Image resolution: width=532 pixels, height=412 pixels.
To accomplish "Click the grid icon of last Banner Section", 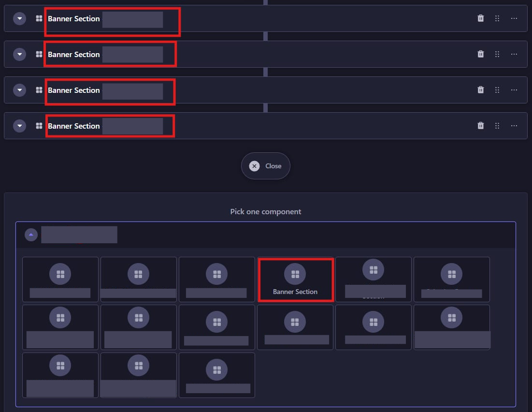I will [x=39, y=126].
